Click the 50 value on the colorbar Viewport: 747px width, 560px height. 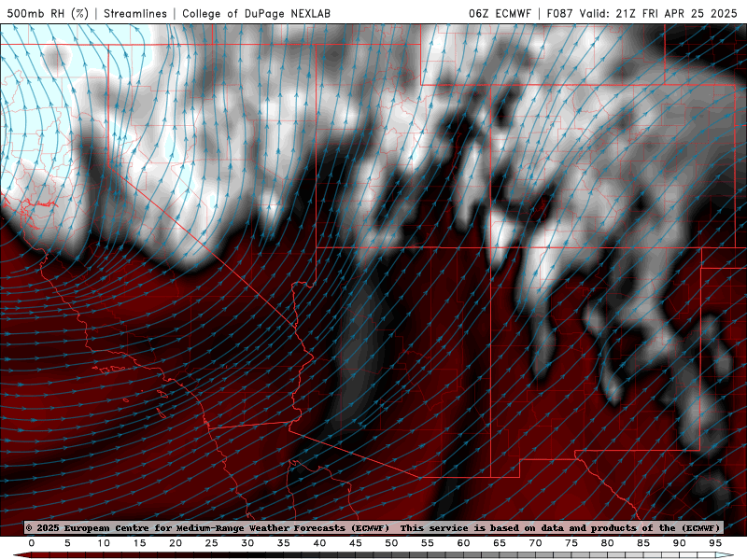(x=391, y=543)
